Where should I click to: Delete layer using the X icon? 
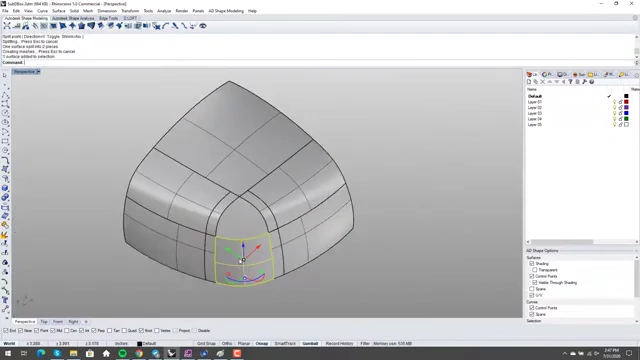(542, 82)
